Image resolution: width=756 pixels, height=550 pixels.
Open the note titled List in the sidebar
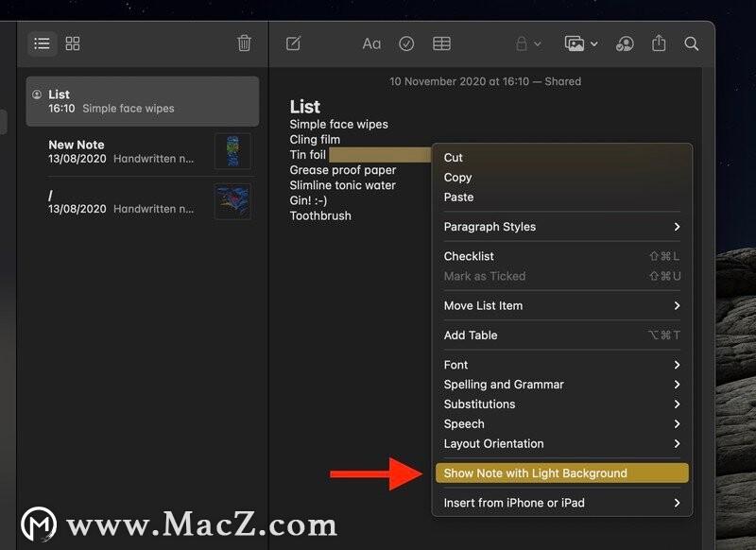pyautogui.click(x=142, y=100)
